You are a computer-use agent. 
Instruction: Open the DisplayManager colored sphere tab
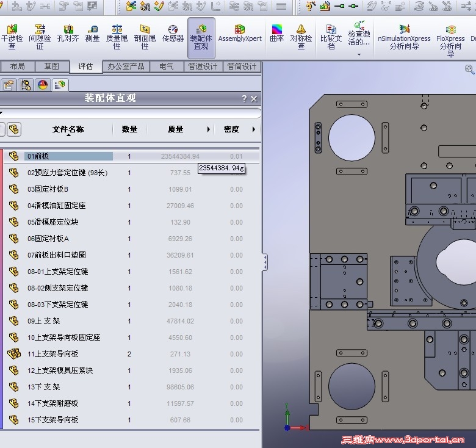click(x=43, y=85)
